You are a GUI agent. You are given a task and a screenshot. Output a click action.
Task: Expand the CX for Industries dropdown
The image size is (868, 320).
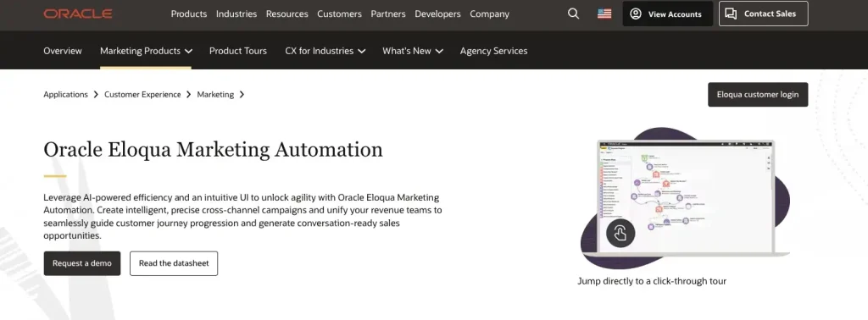[x=325, y=51]
